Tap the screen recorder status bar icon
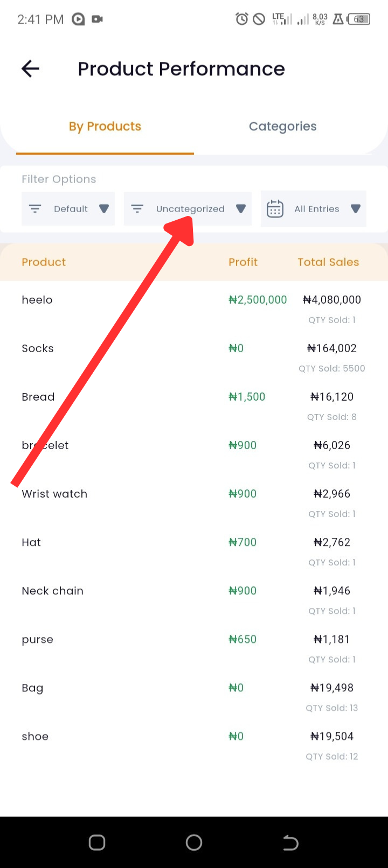Screen dimensions: 388x868 click(x=98, y=19)
